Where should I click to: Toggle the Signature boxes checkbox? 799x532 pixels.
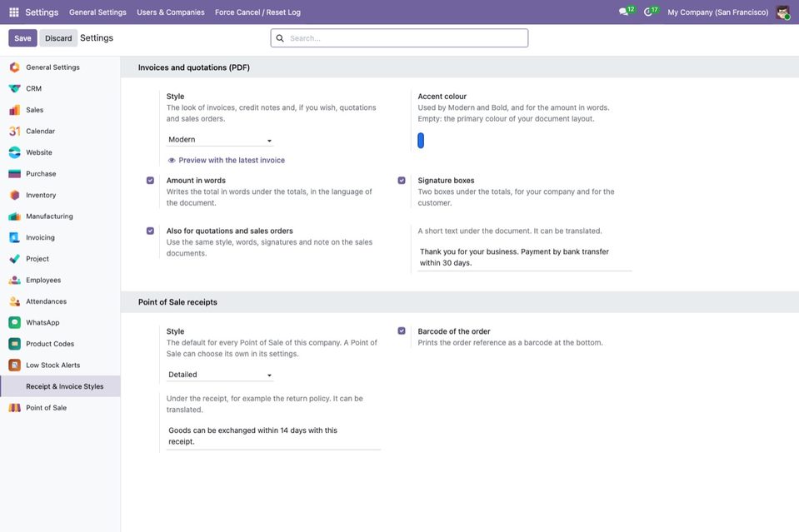[402, 180]
